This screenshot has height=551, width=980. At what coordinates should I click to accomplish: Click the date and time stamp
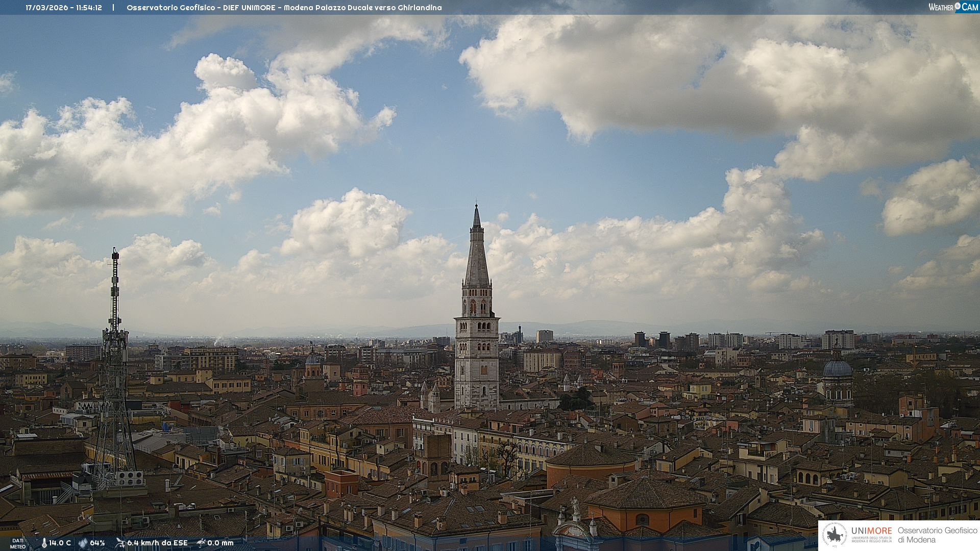pos(64,8)
